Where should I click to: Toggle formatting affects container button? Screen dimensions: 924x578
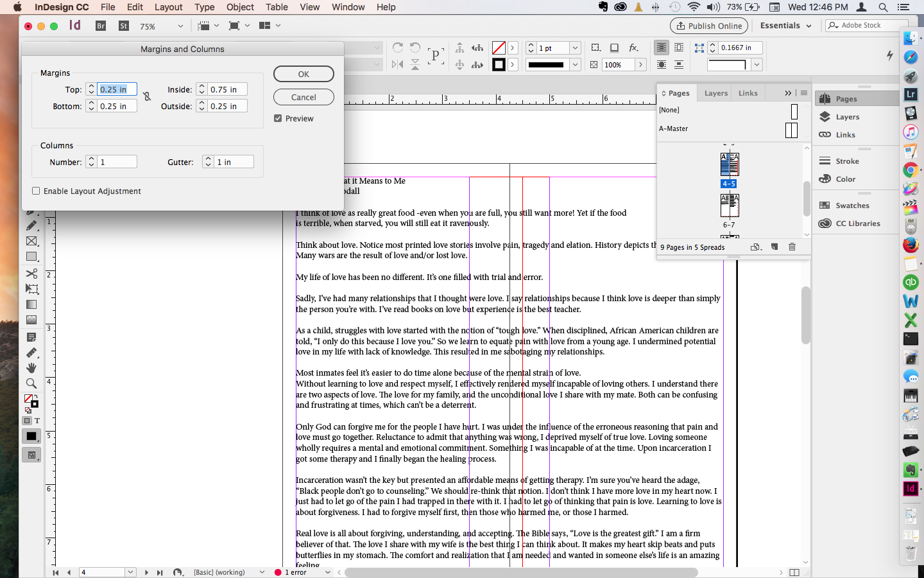[x=27, y=421]
